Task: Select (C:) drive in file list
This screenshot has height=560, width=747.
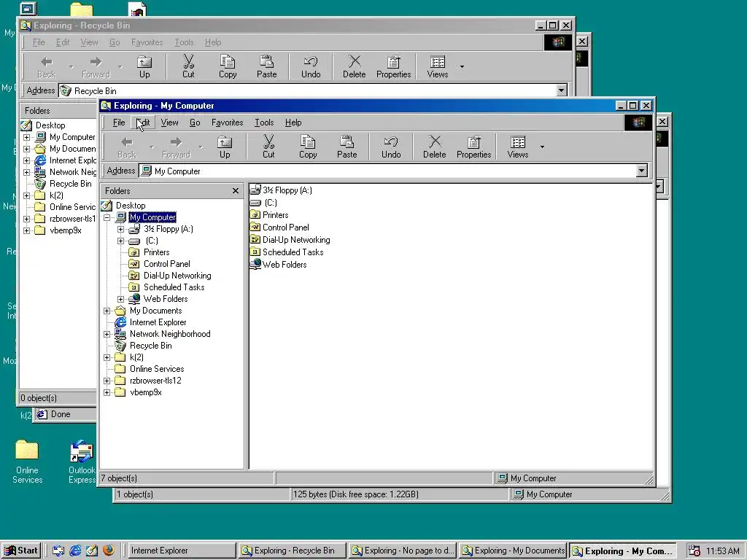Action: click(x=263, y=203)
